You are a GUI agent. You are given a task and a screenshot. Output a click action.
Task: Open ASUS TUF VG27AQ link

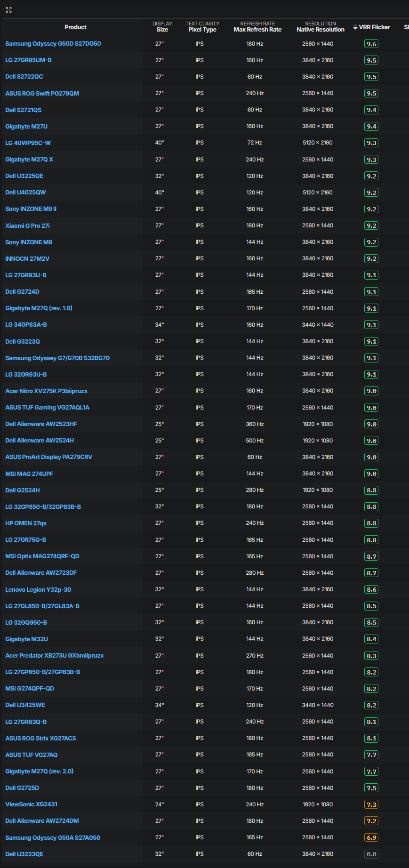point(32,755)
